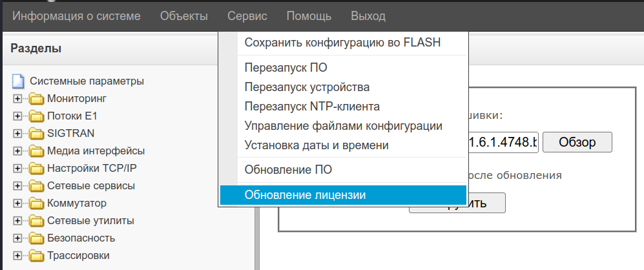This screenshot has width=644, height=270.
Task: Expand the Трассировки tree node
Action: coord(17,255)
